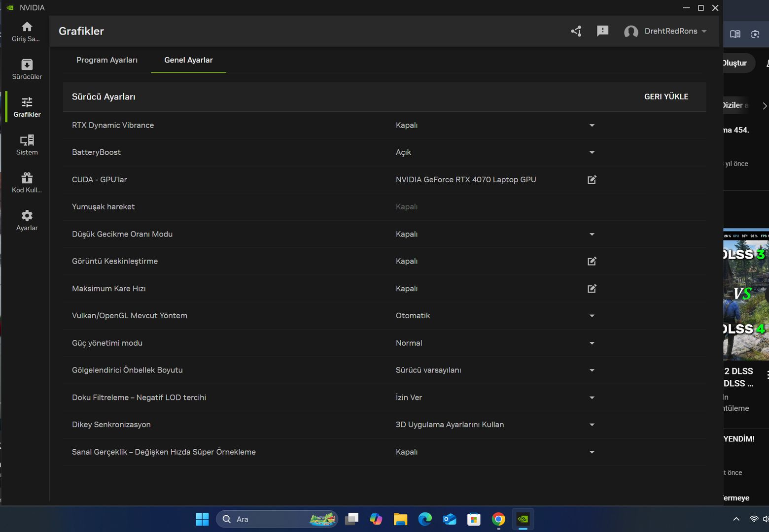Click the Güç yönetimi modu label
This screenshot has height=532, width=769.
107,343
